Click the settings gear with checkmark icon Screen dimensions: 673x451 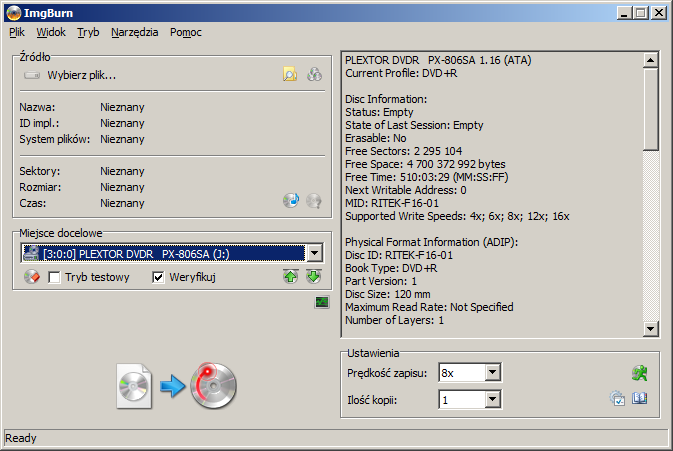617,398
